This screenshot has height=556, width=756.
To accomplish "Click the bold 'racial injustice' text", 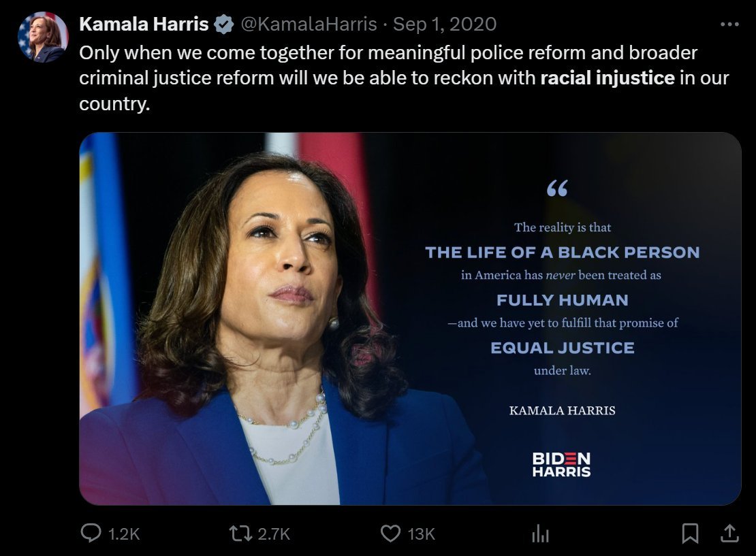I will (608, 78).
